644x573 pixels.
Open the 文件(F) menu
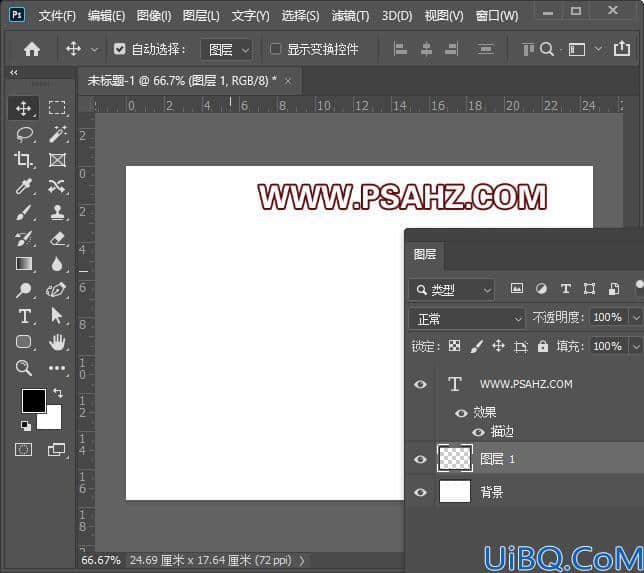pos(57,16)
